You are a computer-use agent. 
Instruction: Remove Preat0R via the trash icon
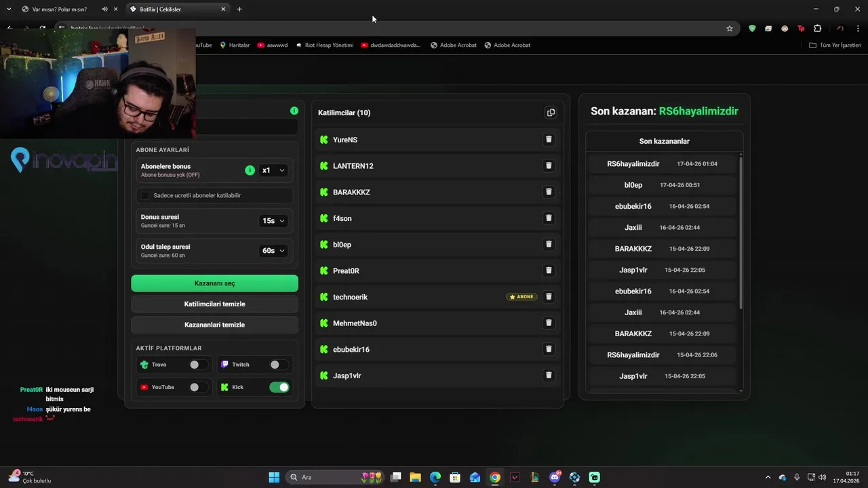[549, 270]
